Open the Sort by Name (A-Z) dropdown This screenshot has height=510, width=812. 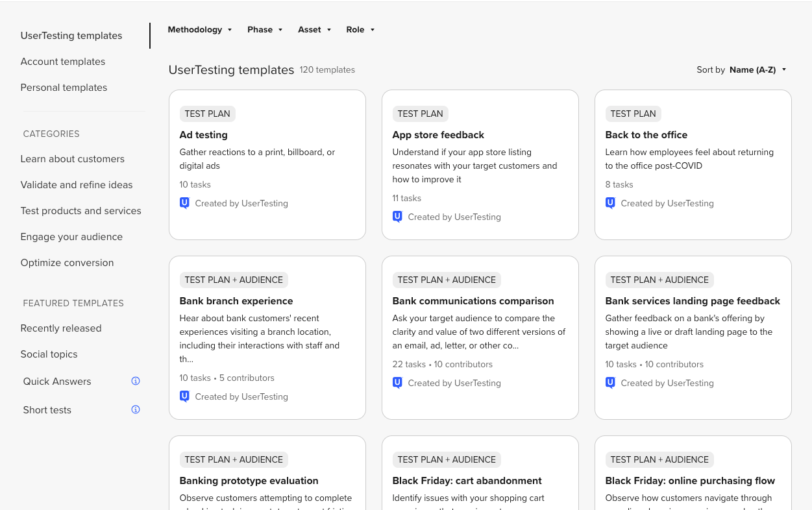click(757, 69)
